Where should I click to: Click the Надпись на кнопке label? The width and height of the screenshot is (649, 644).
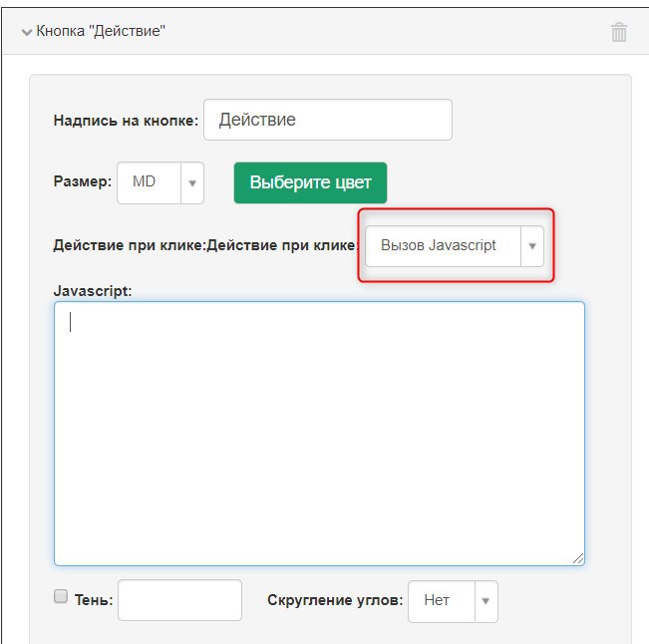[126, 121]
